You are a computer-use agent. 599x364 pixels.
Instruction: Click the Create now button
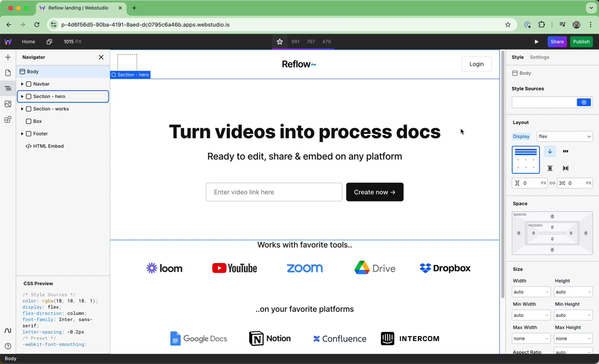[x=375, y=192]
